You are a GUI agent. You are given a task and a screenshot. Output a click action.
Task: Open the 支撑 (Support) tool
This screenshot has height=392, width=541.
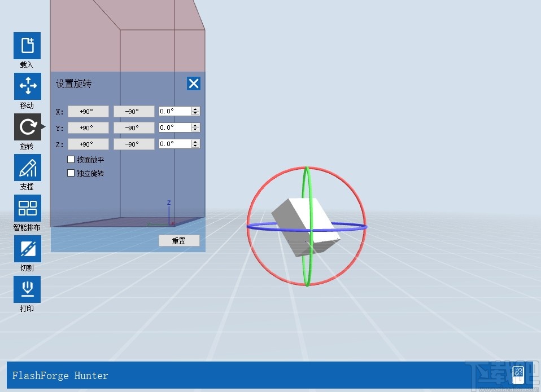27,168
